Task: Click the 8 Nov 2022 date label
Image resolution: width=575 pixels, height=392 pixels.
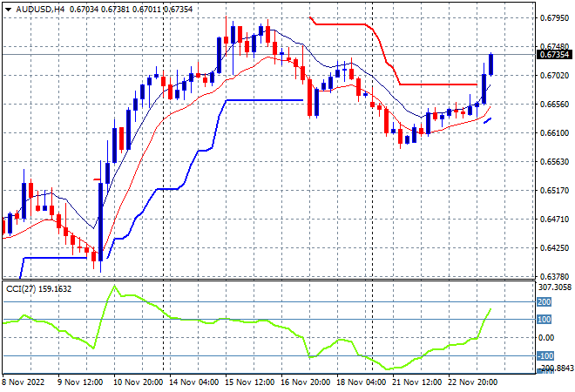Action: click(24, 382)
